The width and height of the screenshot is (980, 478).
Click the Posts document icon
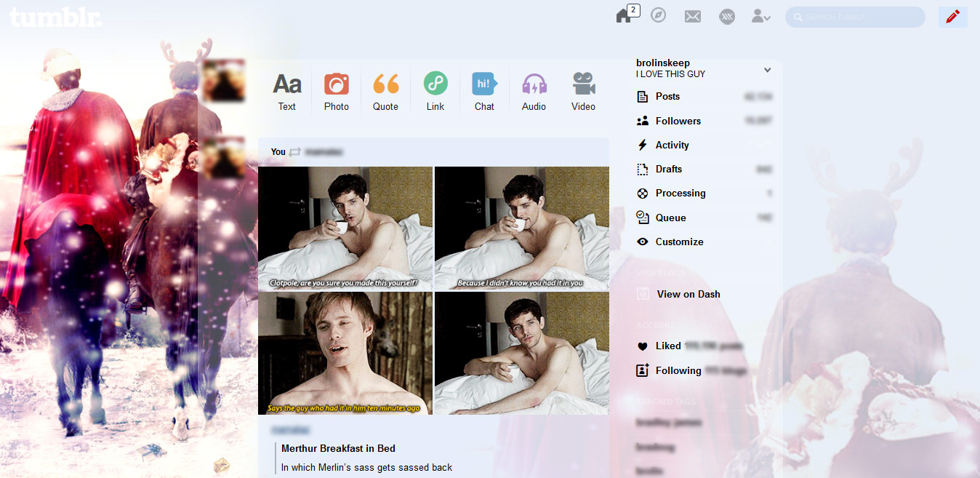642,97
